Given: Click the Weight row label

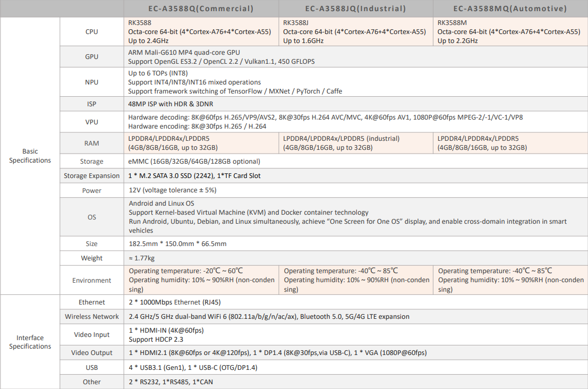Looking at the screenshot, I should (91, 258).
